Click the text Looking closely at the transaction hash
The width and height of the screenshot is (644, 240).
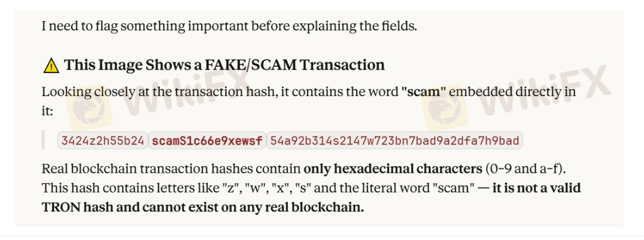pyautogui.click(x=157, y=92)
